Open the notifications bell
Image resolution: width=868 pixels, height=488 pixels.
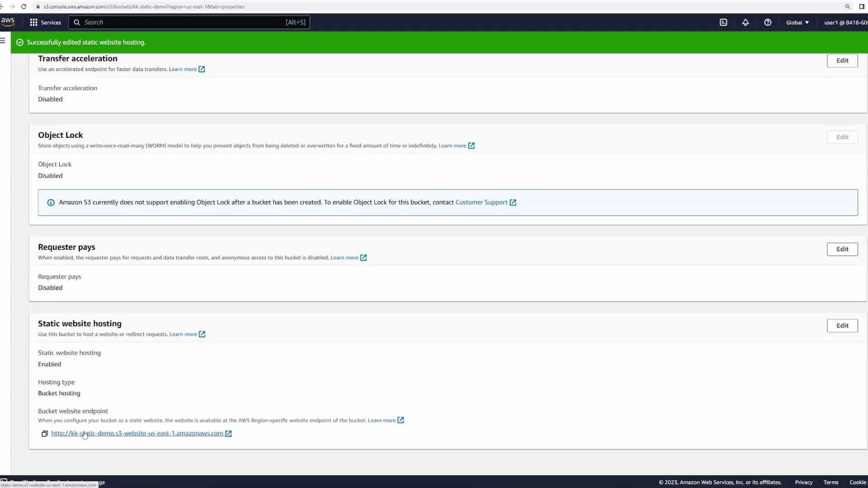[745, 23]
